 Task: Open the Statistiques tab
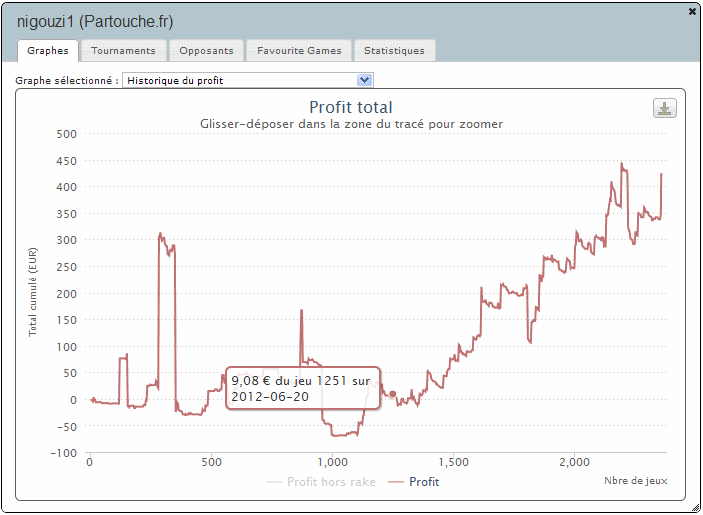pyautogui.click(x=394, y=51)
